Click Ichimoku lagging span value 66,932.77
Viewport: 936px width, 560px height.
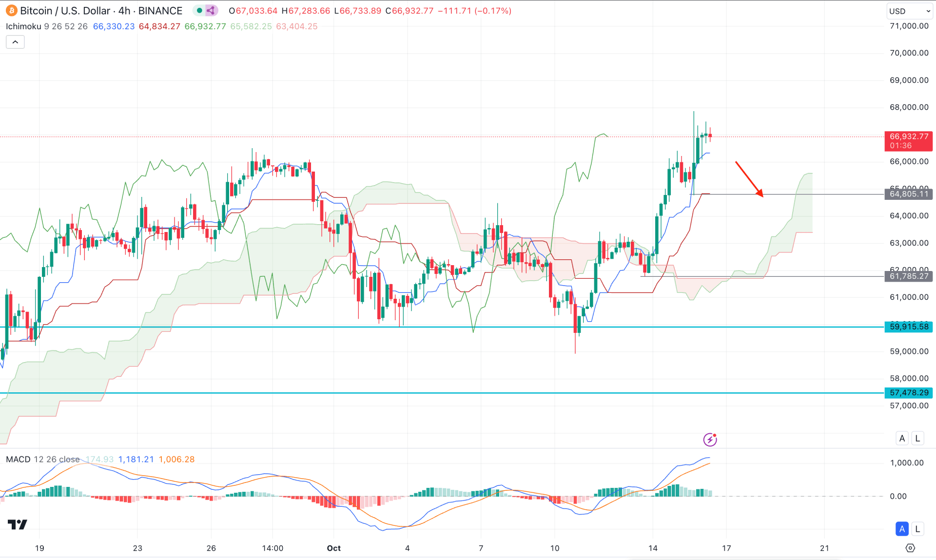[x=205, y=26]
